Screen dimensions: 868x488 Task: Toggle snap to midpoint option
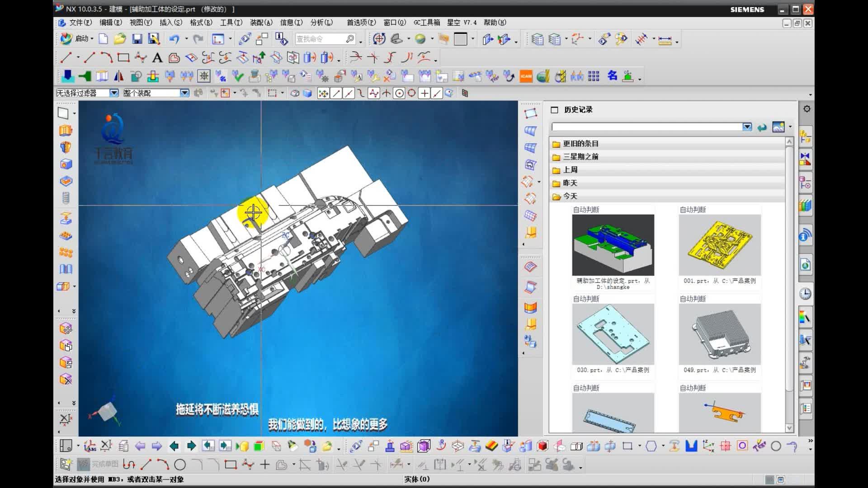pos(349,94)
